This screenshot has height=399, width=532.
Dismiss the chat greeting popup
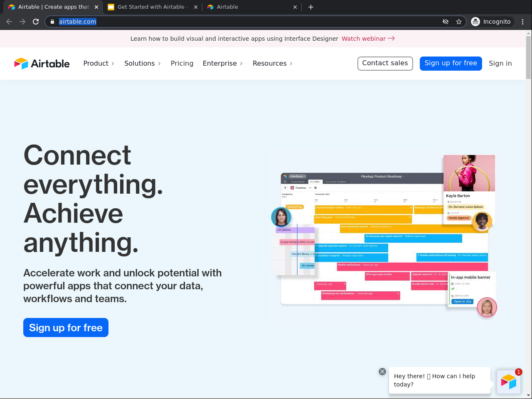[382, 372]
